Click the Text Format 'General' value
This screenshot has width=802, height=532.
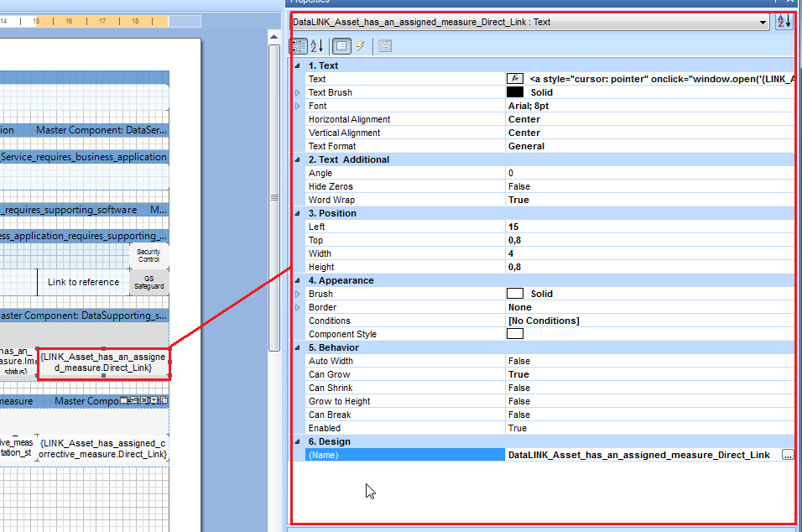tap(526, 146)
